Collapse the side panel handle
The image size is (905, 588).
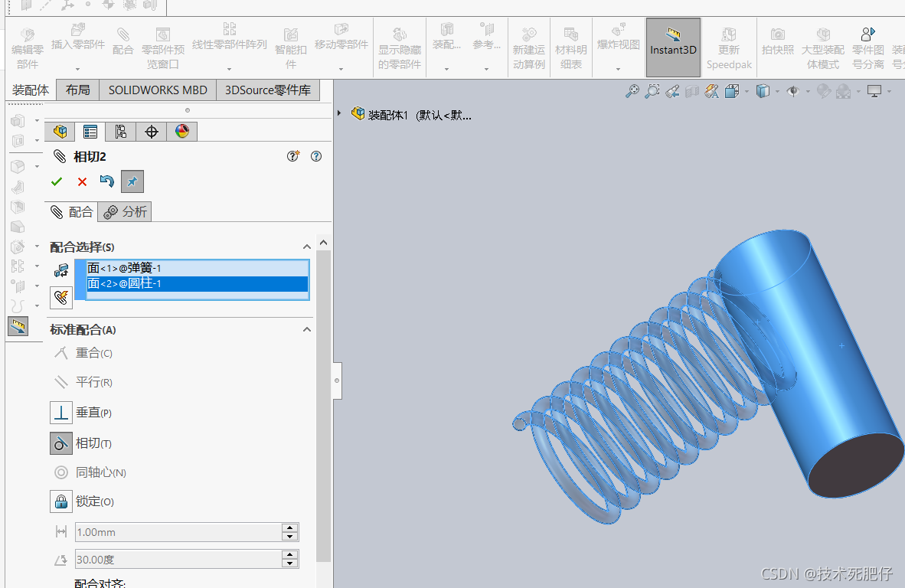337,381
